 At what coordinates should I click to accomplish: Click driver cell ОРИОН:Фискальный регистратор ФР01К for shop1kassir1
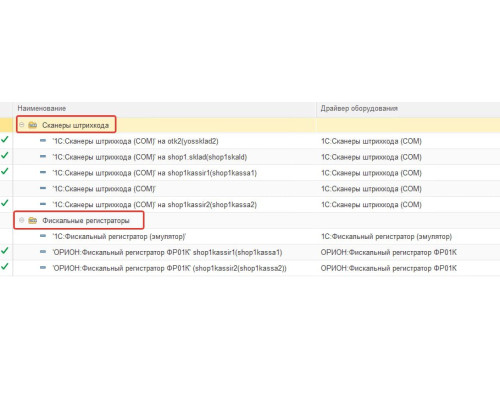coord(388,252)
